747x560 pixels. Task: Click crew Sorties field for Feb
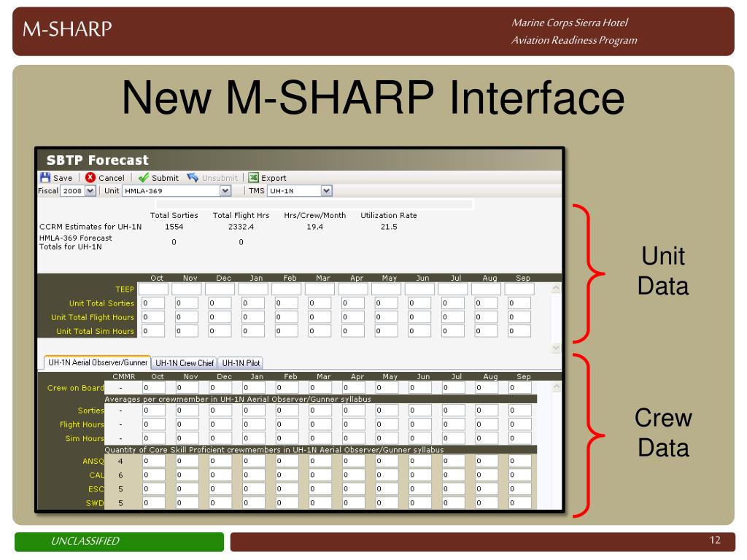click(x=287, y=410)
